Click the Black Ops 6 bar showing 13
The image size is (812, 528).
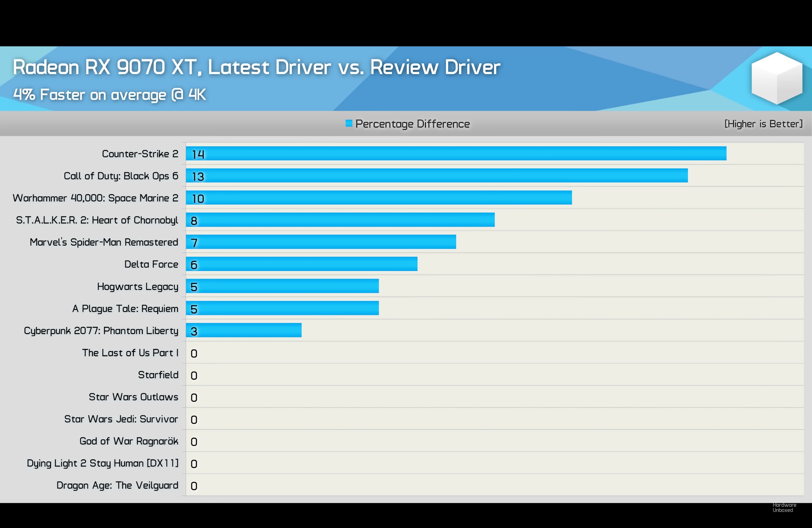tap(437, 175)
